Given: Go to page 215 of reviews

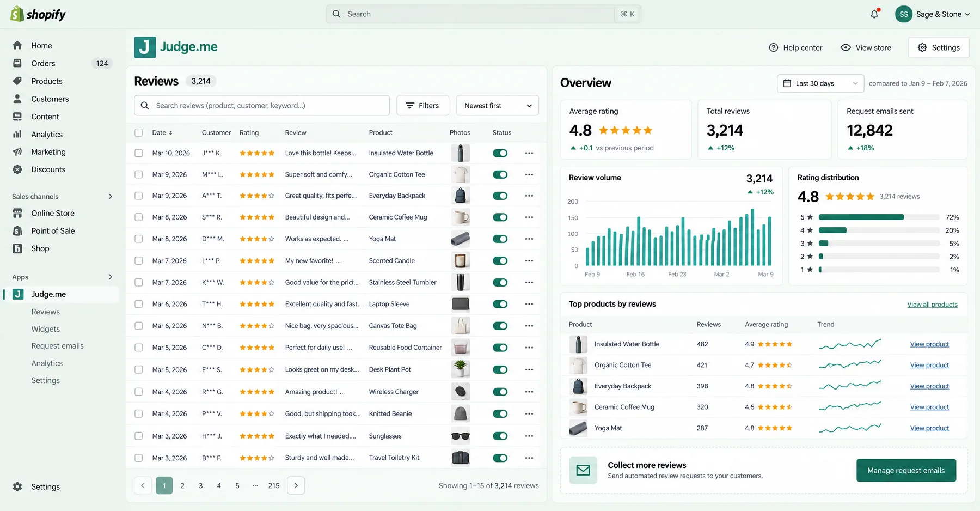Looking at the screenshot, I should (x=274, y=485).
